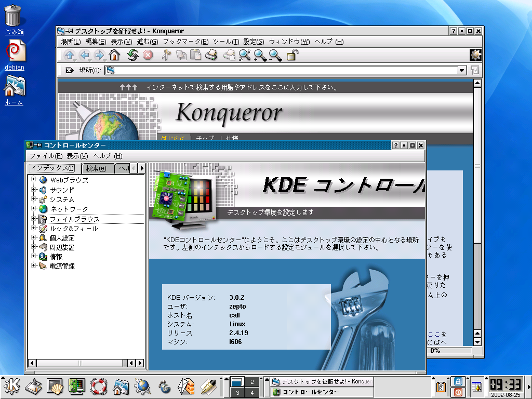Click the コントロールセンター taskbar entry
Viewport: 532px width, 399px height.
322,392
